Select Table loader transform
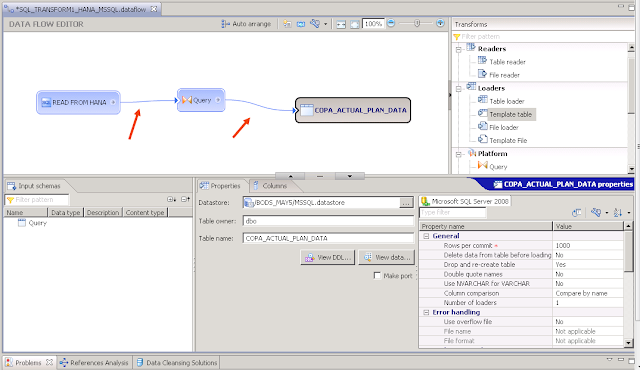The height and width of the screenshot is (370, 640). click(501, 101)
